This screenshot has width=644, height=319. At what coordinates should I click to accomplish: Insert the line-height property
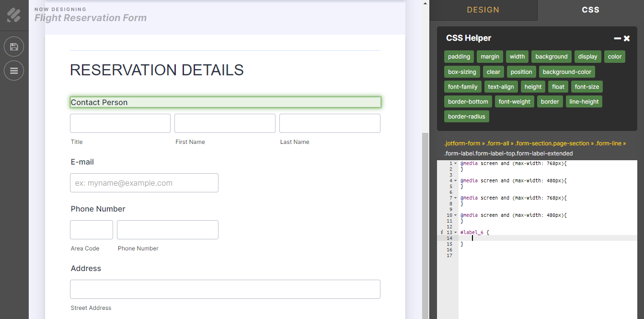point(584,102)
